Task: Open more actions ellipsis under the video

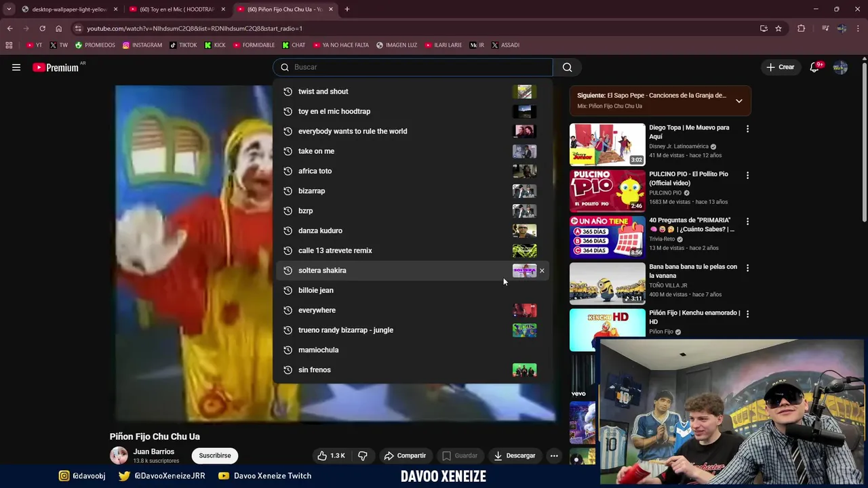Action: (x=554, y=455)
